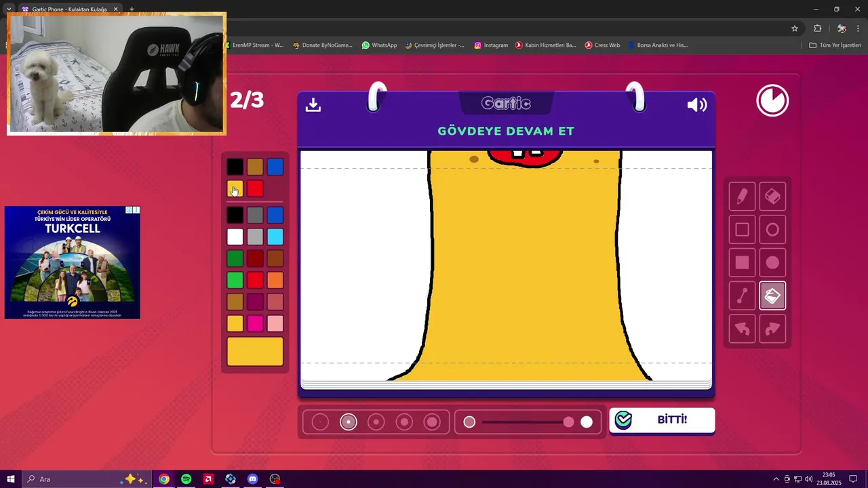Pick the orange color swatch

275,280
